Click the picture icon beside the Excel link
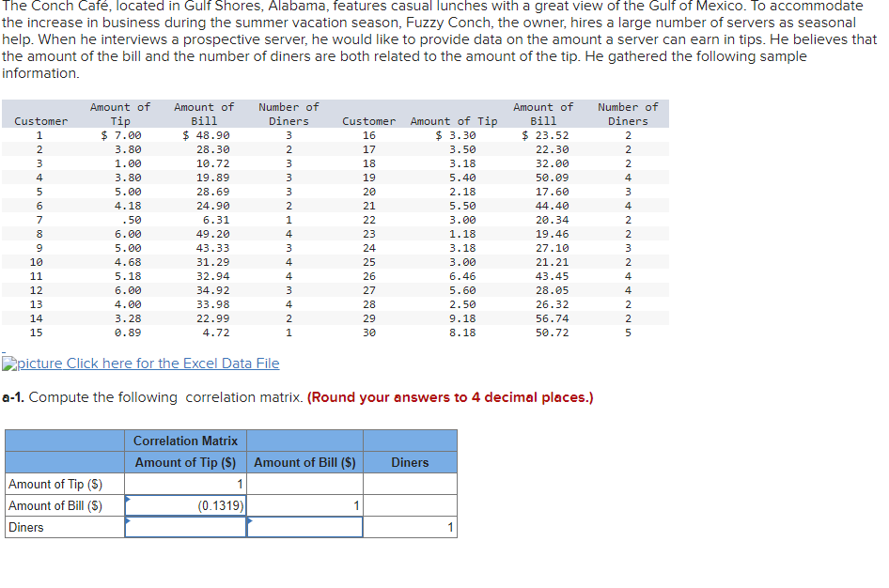Viewport: 889px width, 588px height. click(x=9, y=364)
